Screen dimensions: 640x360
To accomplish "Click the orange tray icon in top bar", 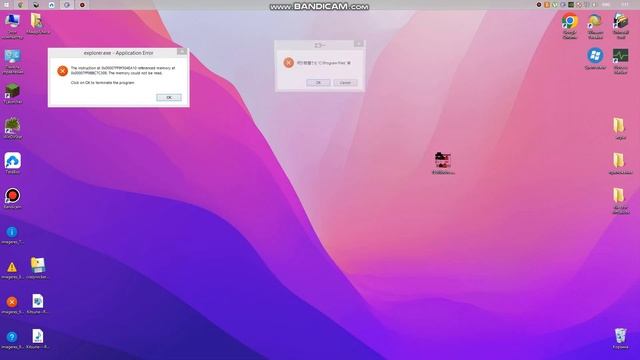I will pos(547,5).
